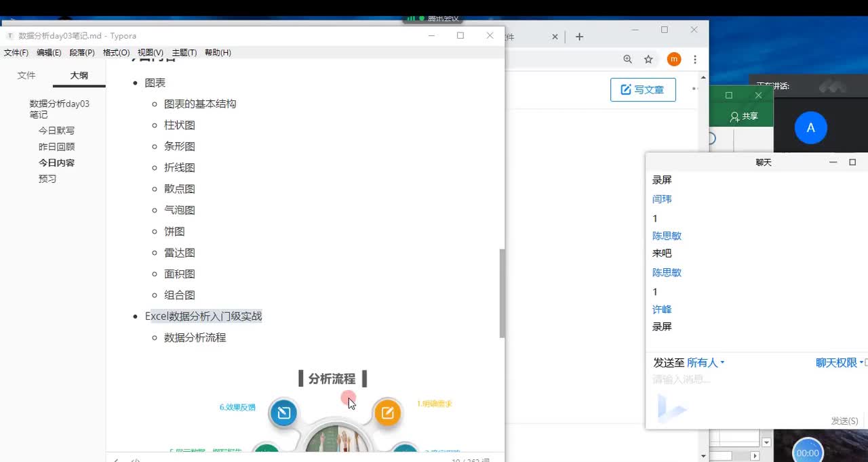Jump to 昨日回顾 in outline
The height and width of the screenshot is (462, 868).
click(56, 147)
